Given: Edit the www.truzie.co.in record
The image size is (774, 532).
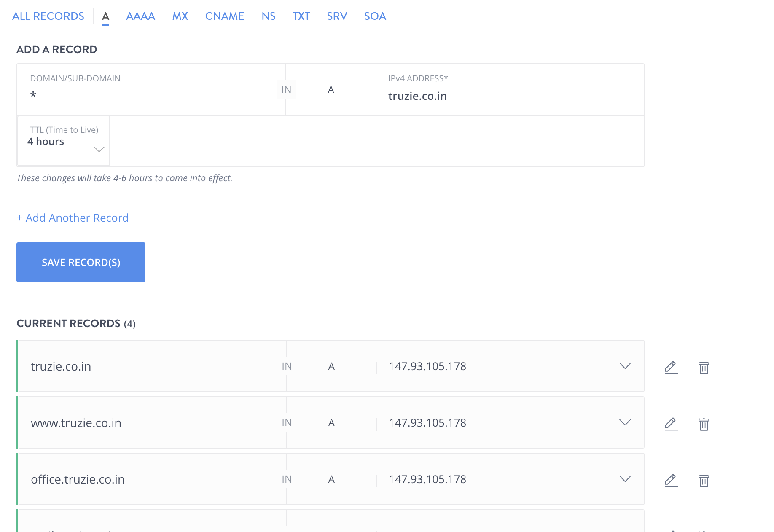Looking at the screenshot, I should pyautogui.click(x=671, y=424).
